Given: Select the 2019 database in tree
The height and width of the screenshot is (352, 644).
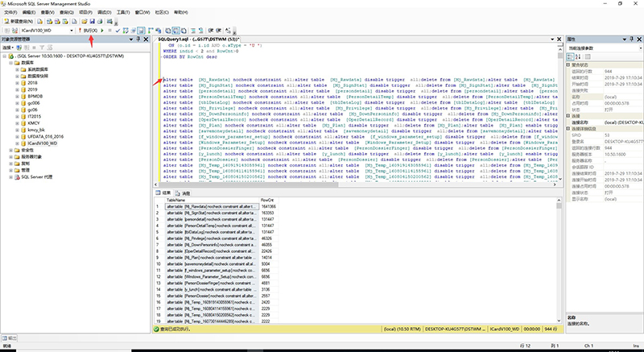Looking at the screenshot, I should [x=32, y=89].
